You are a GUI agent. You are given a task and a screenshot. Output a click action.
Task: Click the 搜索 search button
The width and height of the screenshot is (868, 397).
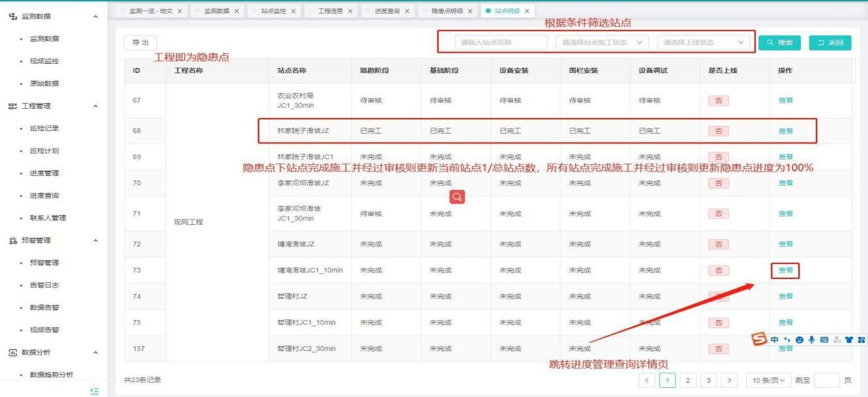pos(779,42)
